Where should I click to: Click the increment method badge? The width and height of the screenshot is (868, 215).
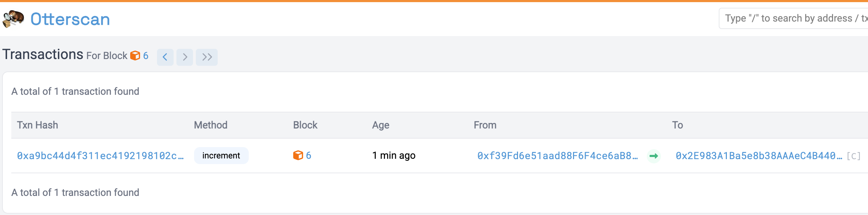[221, 156]
